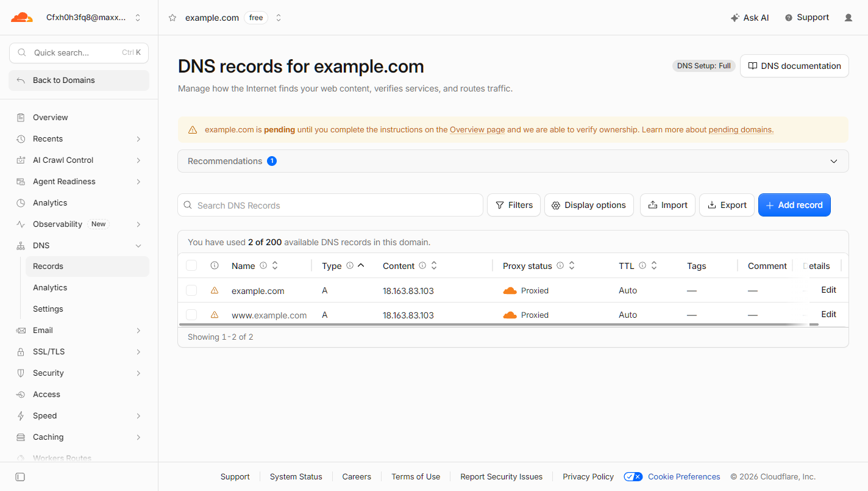Click the DNS table horizontal scrollbar
This screenshot has height=491, width=868.
pyautogui.click(x=499, y=324)
